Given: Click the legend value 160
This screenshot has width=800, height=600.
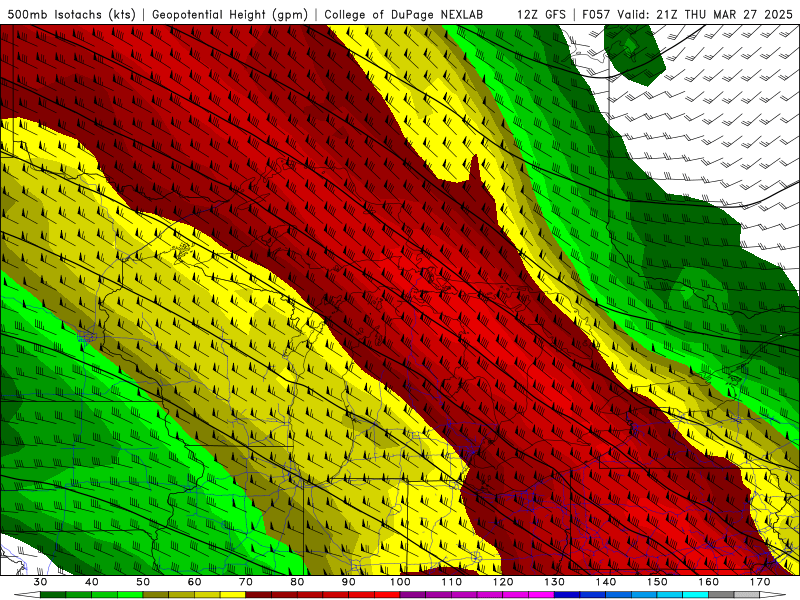Looking at the screenshot, I should [x=709, y=582].
